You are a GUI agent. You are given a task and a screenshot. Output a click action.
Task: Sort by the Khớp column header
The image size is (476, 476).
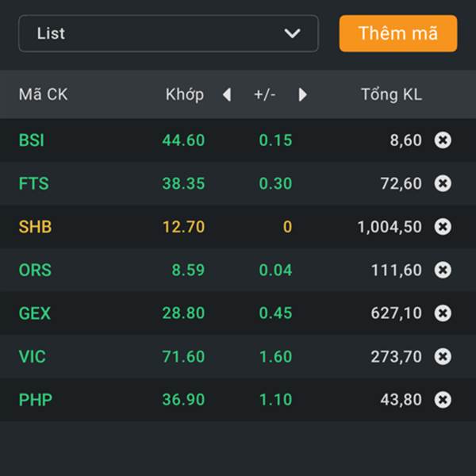coord(185,94)
